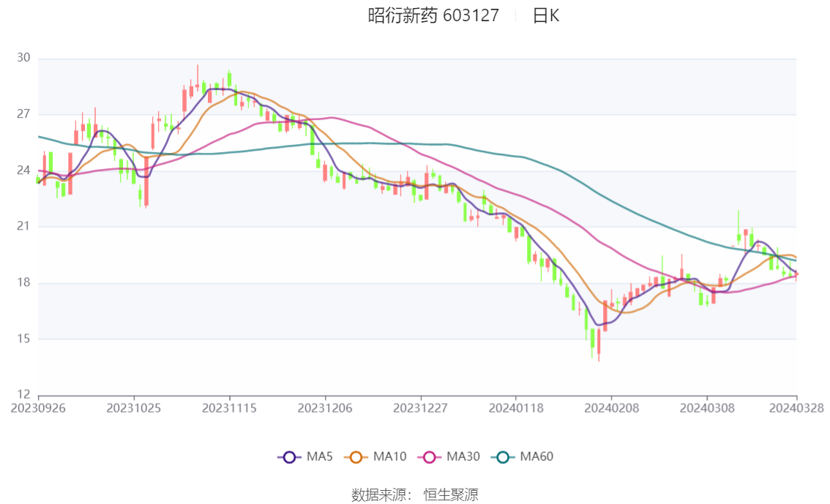Click the rightmost candlestick on the chart

[x=796, y=275]
